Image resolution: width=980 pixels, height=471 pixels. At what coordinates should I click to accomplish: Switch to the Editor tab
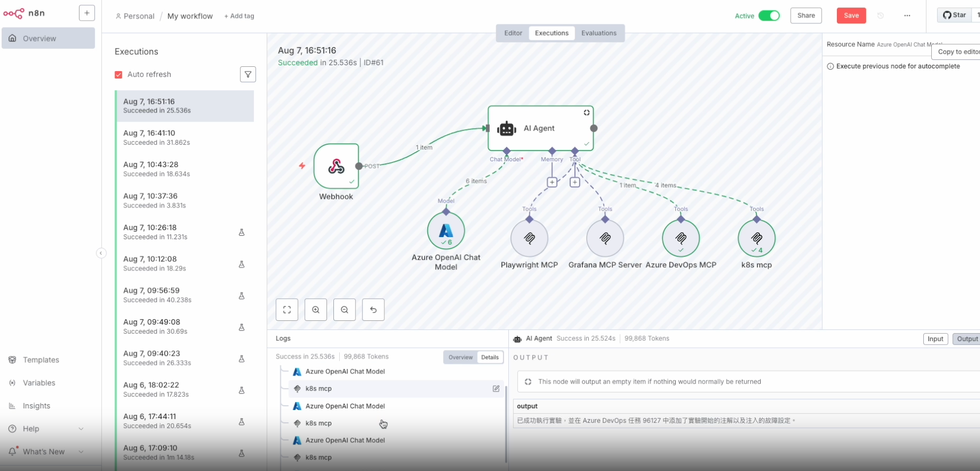tap(513, 33)
